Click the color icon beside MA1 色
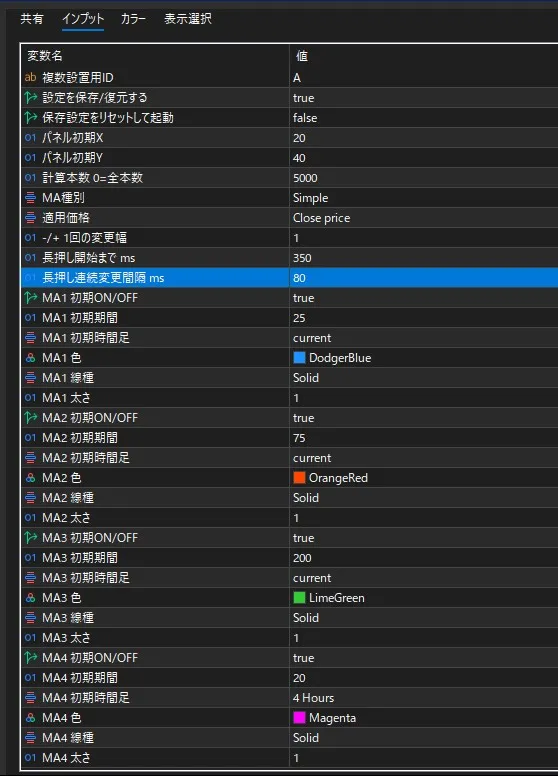The image size is (558, 776). 30,358
